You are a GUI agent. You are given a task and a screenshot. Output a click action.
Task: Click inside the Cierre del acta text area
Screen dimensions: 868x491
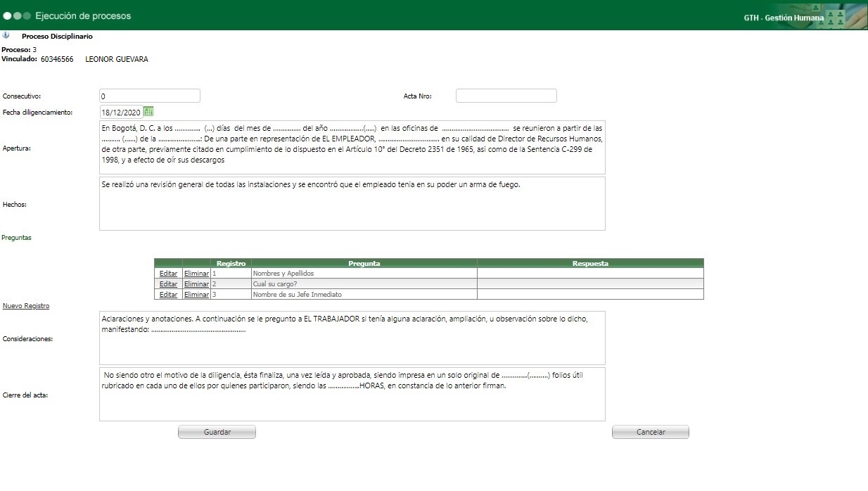tap(352, 395)
